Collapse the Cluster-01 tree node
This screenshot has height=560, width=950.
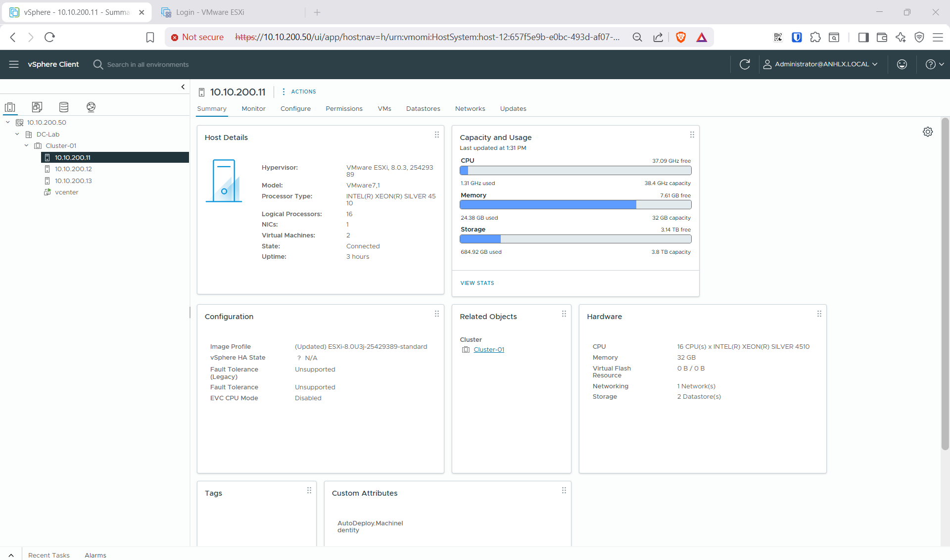tap(27, 145)
